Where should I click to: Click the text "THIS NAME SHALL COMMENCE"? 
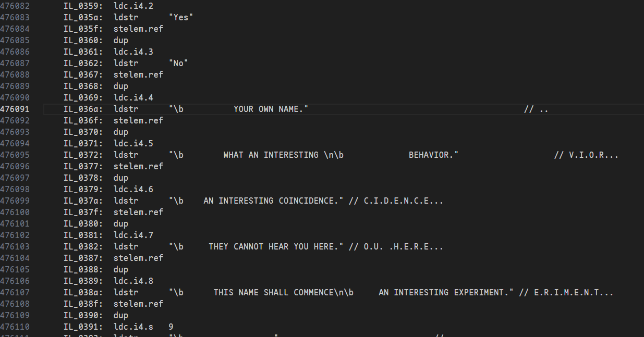[x=273, y=293]
